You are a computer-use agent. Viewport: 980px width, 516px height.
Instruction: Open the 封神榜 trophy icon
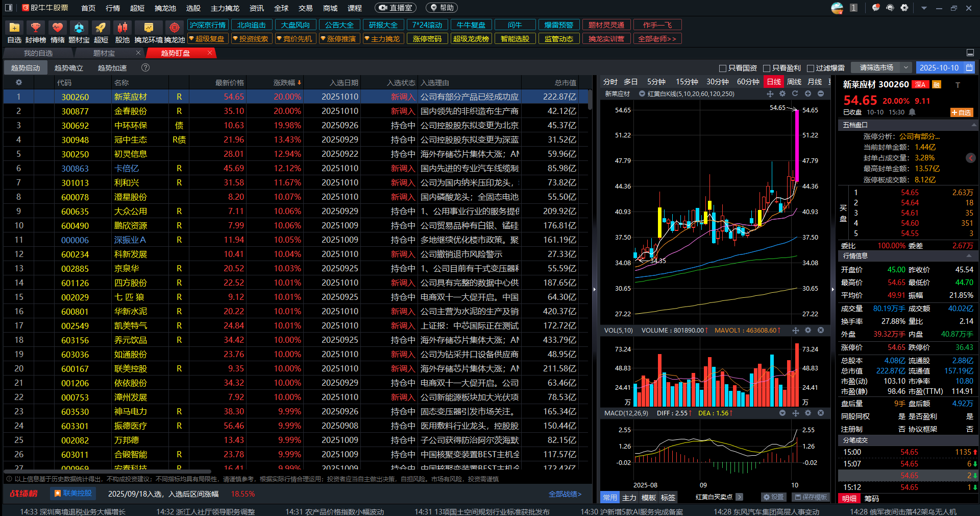[x=35, y=28]
